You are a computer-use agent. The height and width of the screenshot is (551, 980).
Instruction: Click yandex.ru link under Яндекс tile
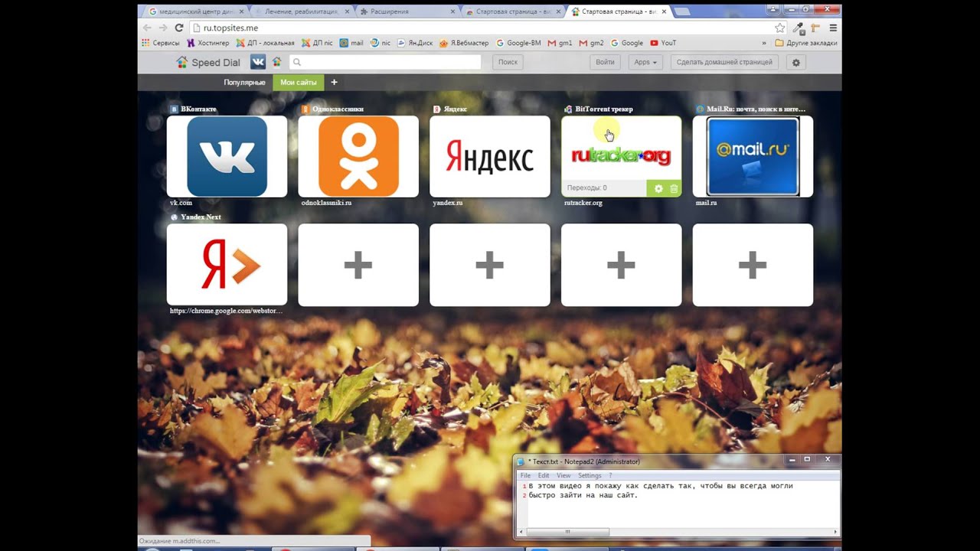pyautogui.click(x=447, y=203)
